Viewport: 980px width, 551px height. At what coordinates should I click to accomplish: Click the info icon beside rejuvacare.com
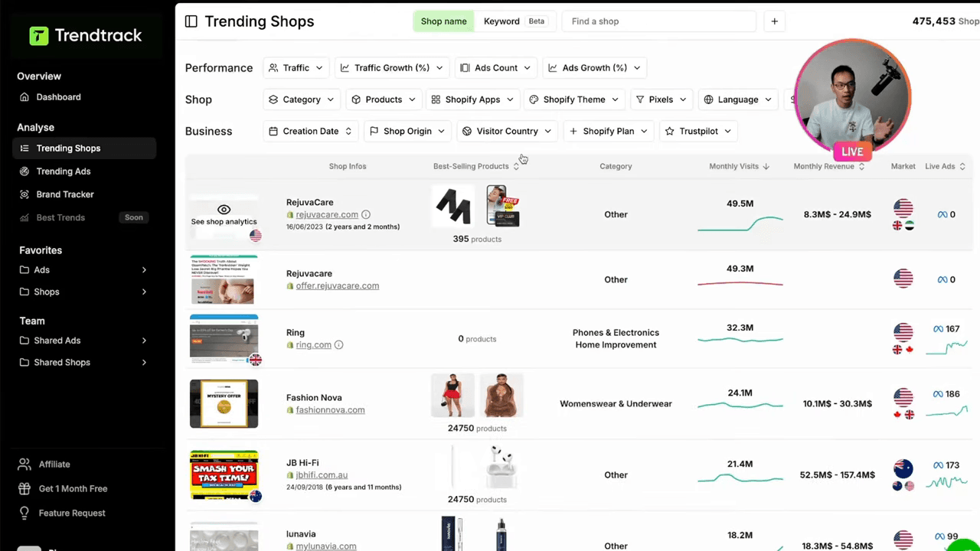365,214
